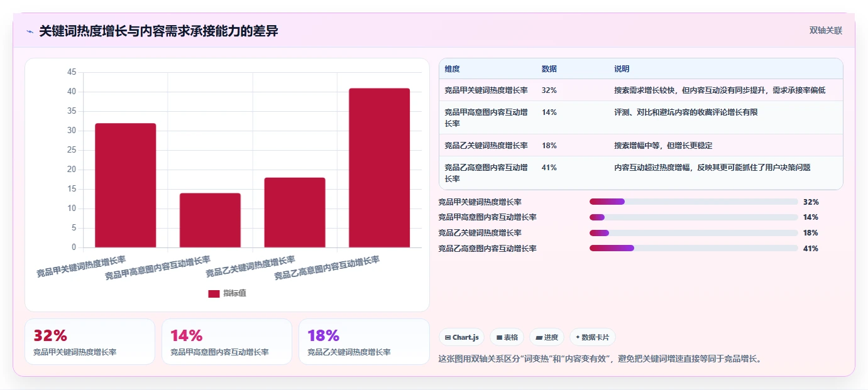Click the 竞品乙关键词热度增长率 bar in chart
868x390 pixels.
(295, 212)
